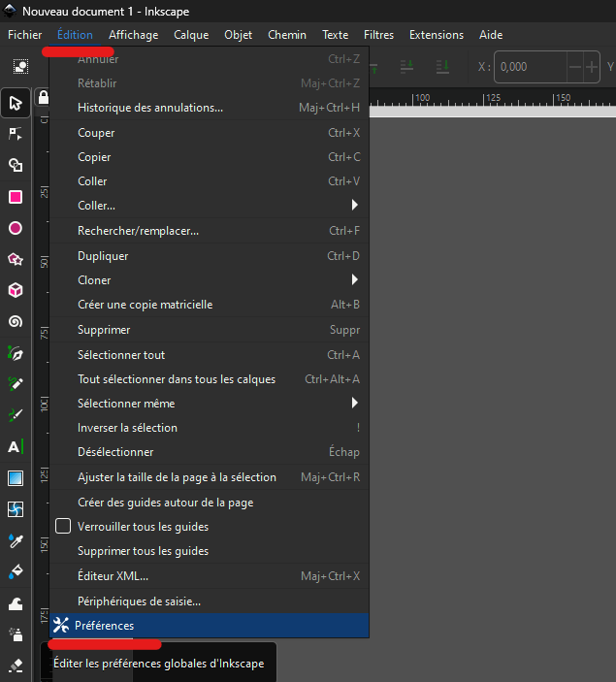Click the select-all objects toolbar icon
The width and height of the screenshot is (616, 682).
[20, 67]
